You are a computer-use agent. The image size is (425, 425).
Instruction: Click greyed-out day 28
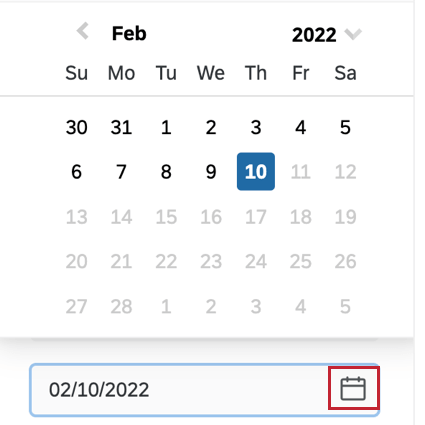pos(121,306)
